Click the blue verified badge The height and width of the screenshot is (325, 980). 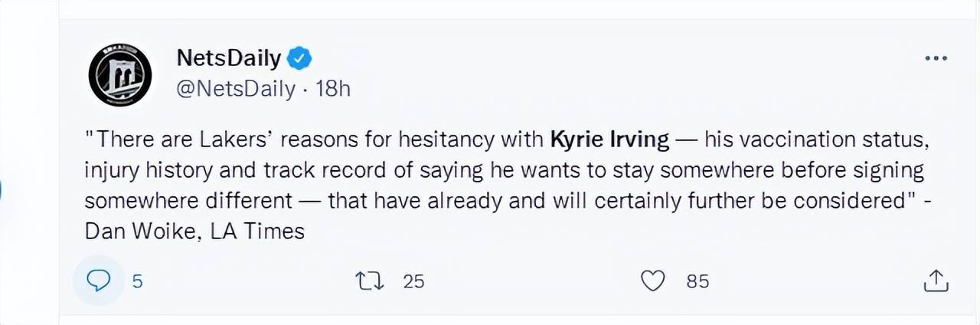(x=299, y=57)
